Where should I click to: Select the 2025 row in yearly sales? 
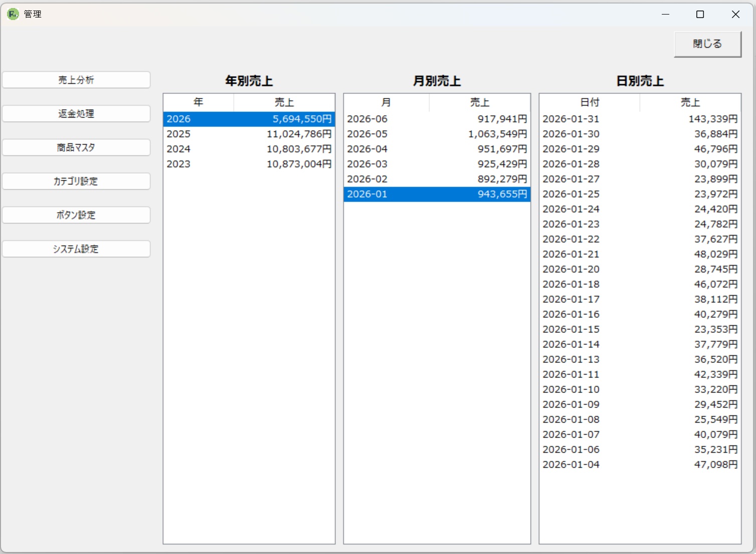249,134
